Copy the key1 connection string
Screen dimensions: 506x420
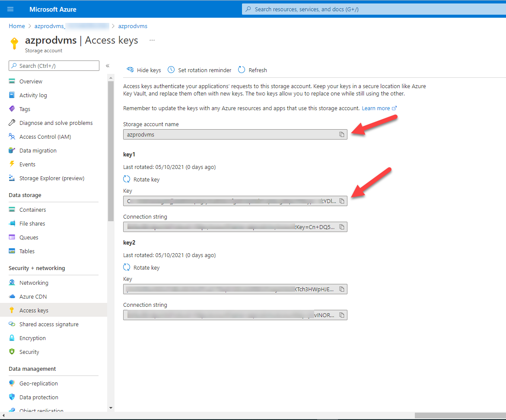[x=342, y=227]
